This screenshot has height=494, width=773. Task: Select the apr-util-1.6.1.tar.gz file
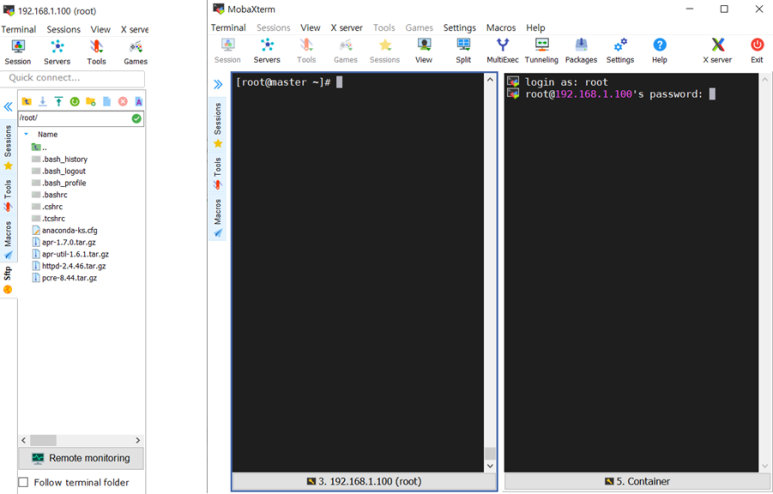tap(70, 254)
